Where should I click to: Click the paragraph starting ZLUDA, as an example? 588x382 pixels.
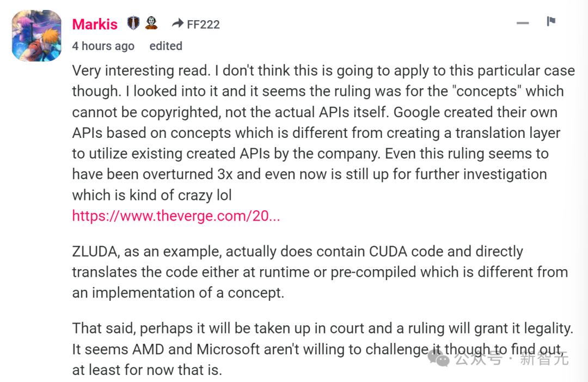coord(320,272)
